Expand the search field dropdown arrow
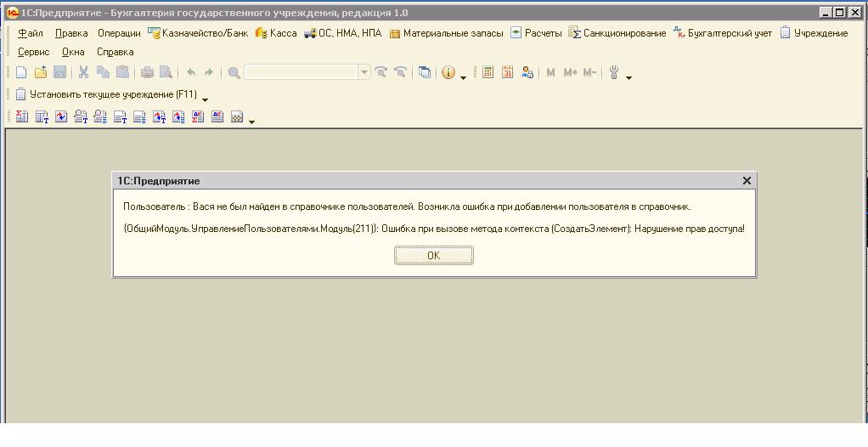 click(364, 72)
